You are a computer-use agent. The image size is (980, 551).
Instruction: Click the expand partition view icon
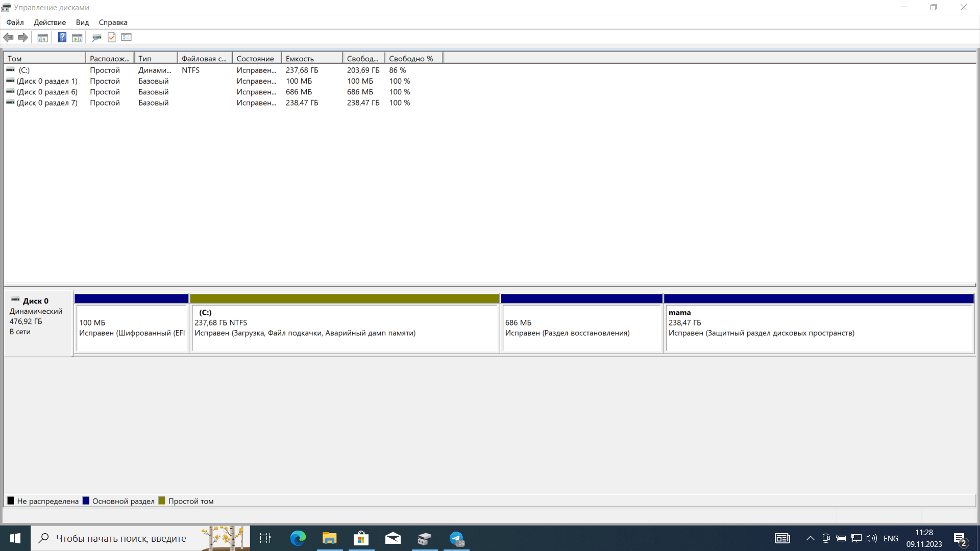pos(78,37)
